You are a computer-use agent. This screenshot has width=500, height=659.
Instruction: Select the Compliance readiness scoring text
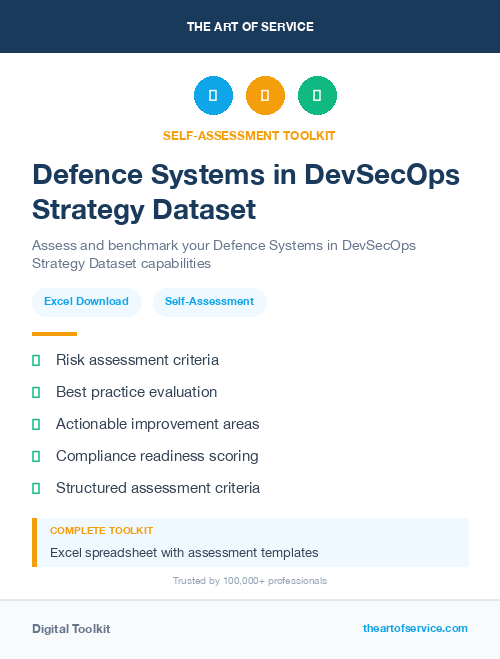157,456
